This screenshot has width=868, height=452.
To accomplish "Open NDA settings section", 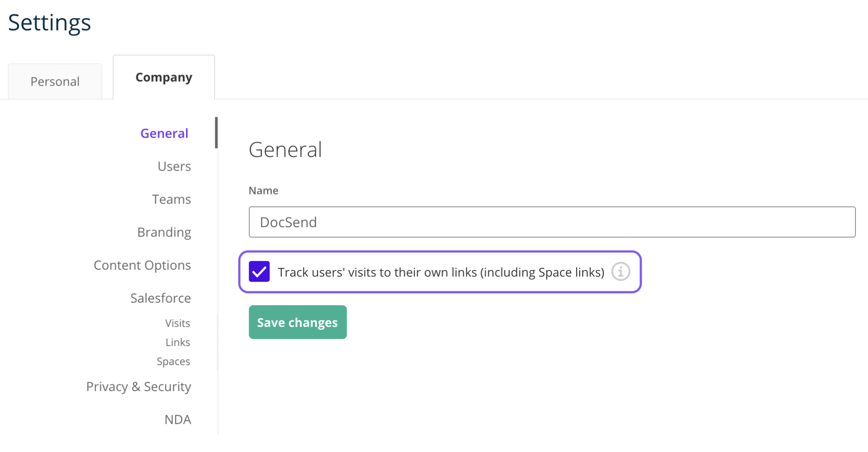I will point(178,420).
